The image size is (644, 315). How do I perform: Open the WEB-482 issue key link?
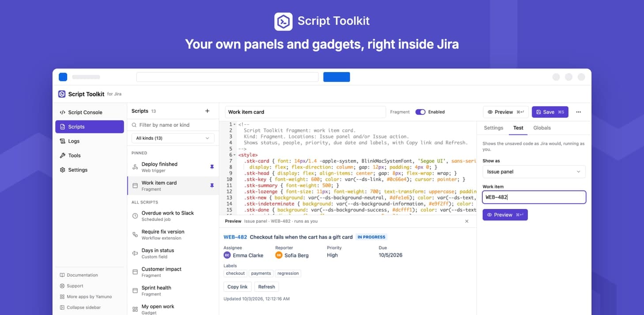[235, 237]
